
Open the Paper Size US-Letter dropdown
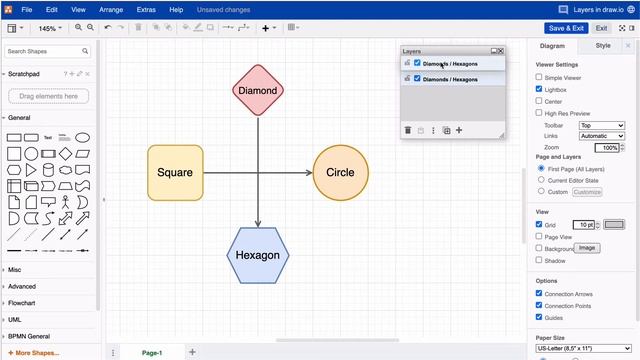(583, 348)
